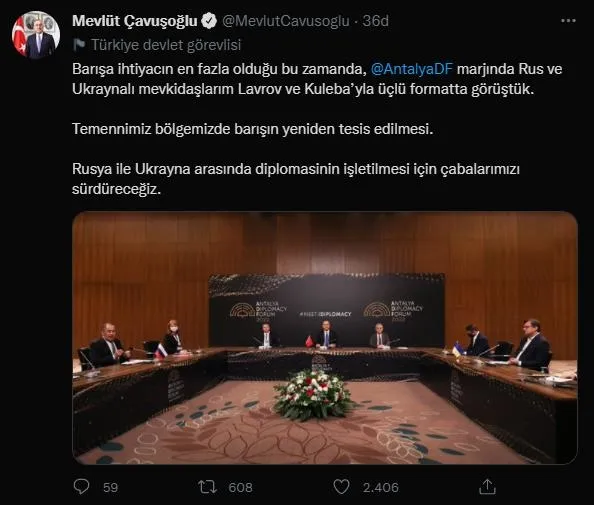Open the three-dot more options menu
Screen dimensions: 594x505
(568, 21)
